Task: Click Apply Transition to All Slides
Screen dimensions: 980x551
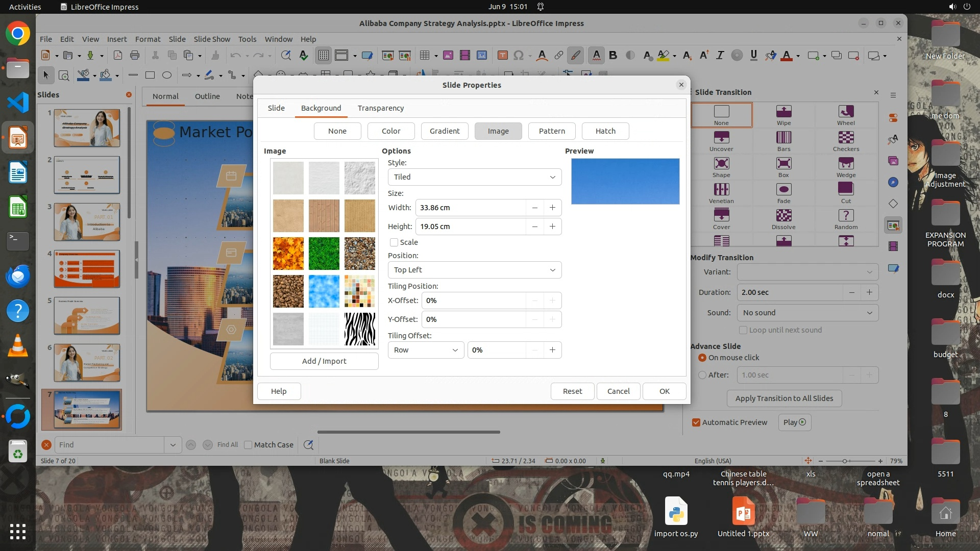Action: click(784, 398)
